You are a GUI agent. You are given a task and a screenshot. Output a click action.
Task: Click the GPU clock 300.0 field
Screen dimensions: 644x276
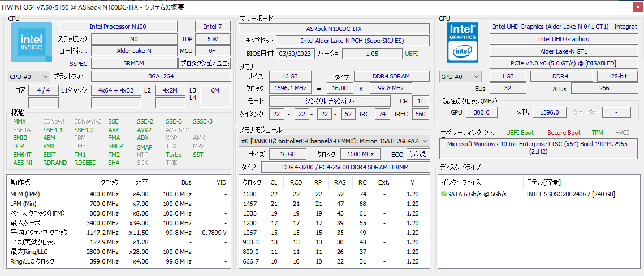click(481, 112)
